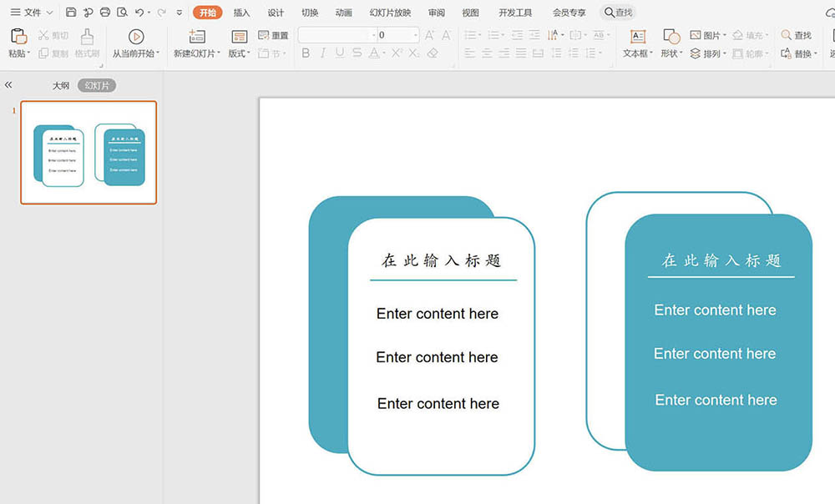This screenshot has width=835, height=504.
Task: Toggle underline formatting
Action: point(340,53)
